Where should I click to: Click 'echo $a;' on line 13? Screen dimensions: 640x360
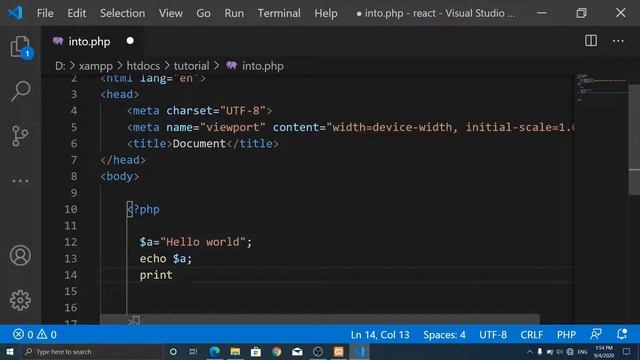point(165,258)
